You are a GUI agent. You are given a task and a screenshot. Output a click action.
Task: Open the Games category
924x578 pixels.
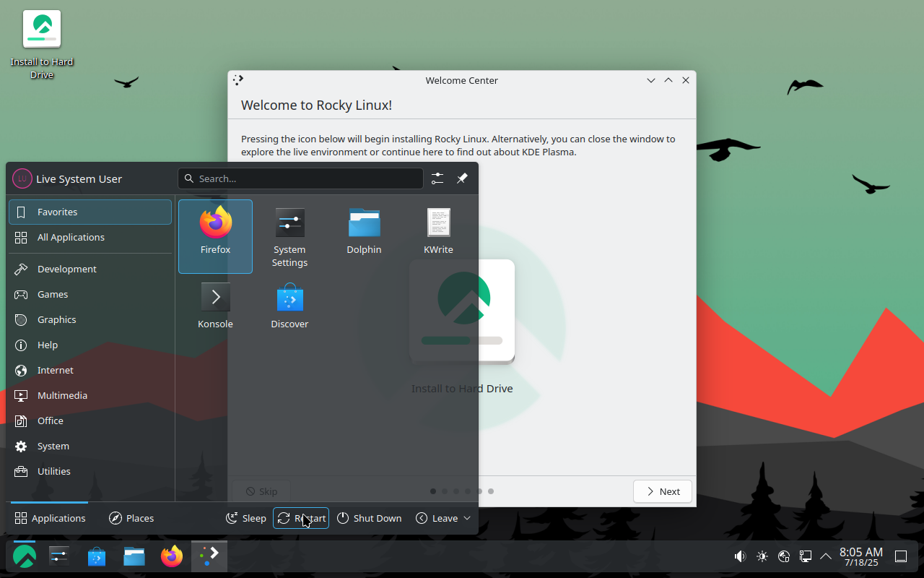click(x=90, y=294)
